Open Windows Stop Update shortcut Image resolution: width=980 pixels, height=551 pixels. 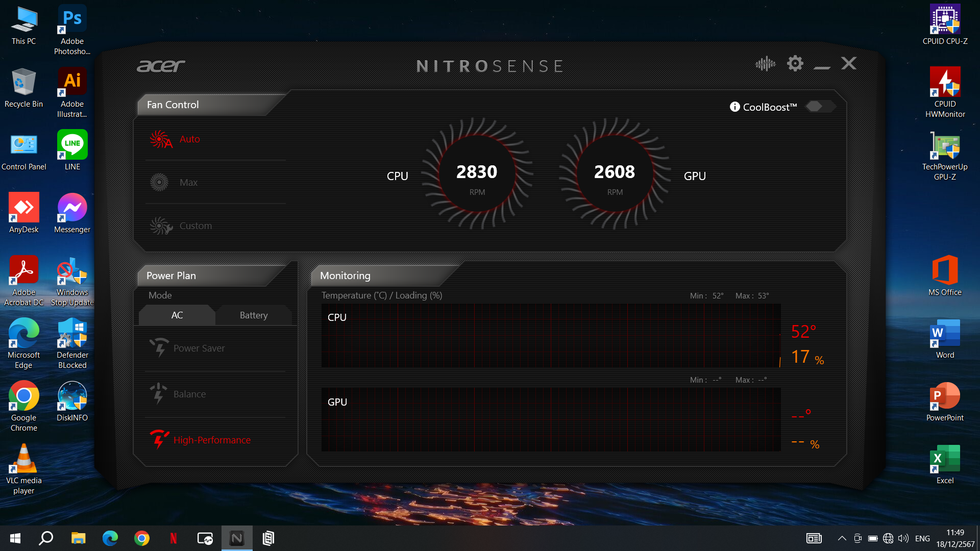point(72,281)
